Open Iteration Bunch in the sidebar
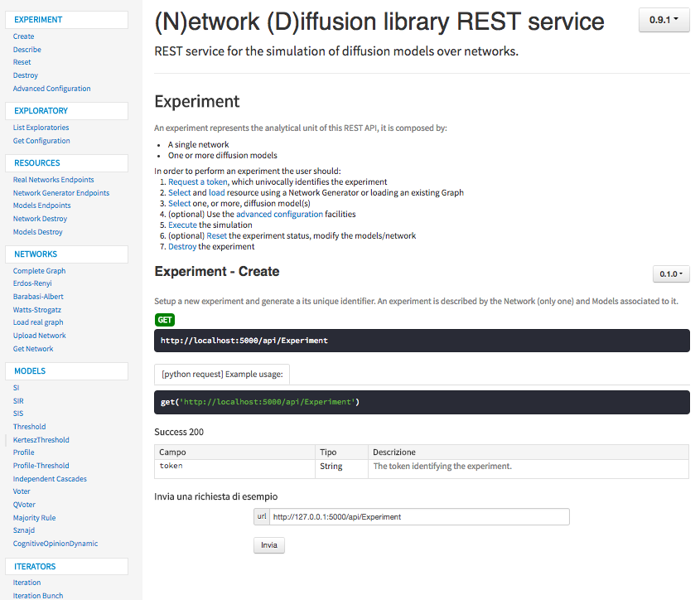This screenshot has height=600, width=700. click(38, 595)
